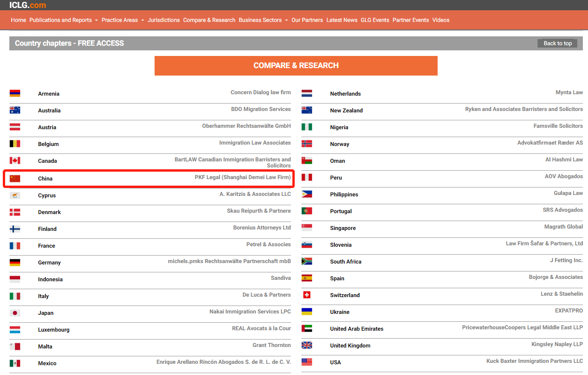This screenshot has height=375, width=588.
Task: Open Nakai Immigration Services LPC link
Action: click(250, 312)
